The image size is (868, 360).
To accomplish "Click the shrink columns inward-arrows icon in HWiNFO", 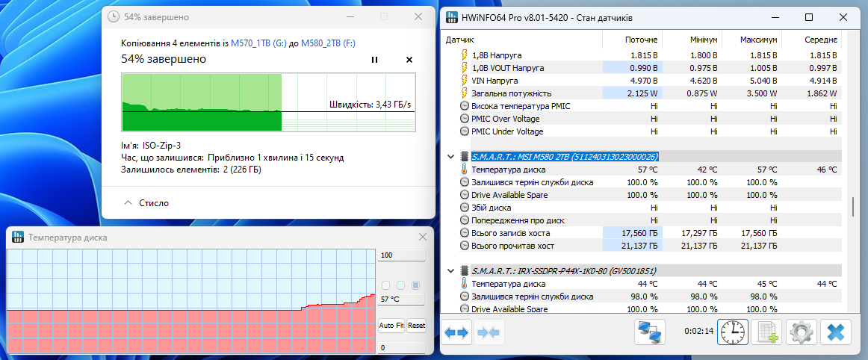I will (489, 332).
